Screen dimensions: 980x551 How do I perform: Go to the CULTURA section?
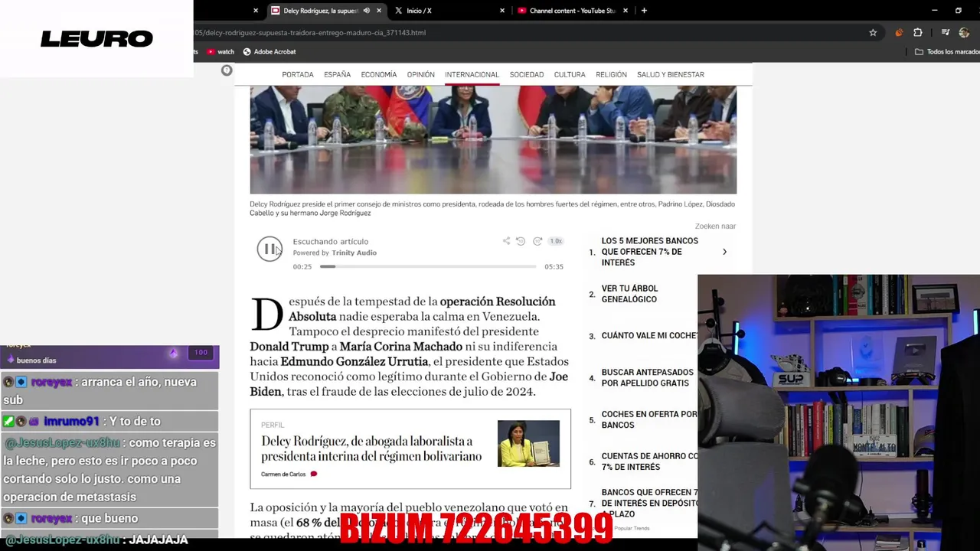coord(570,74)
